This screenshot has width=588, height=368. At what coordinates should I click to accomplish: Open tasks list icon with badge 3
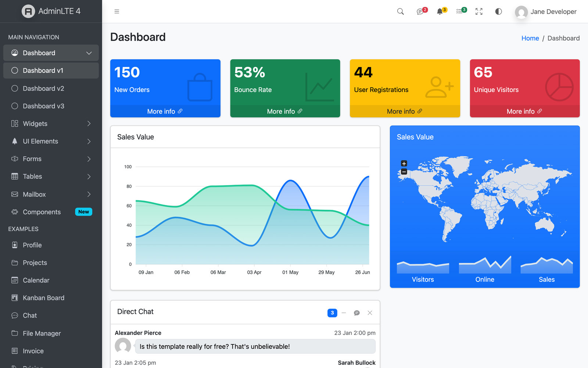461,11
